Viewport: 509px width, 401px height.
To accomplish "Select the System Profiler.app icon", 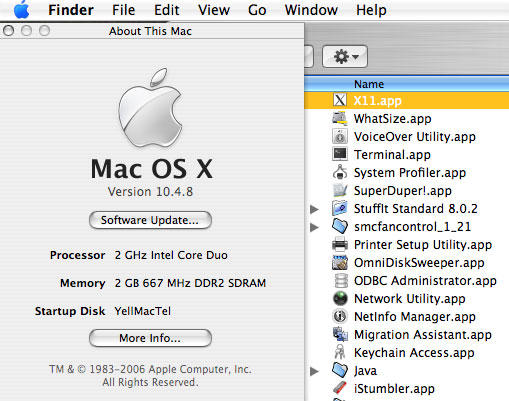I will (340, 172).
